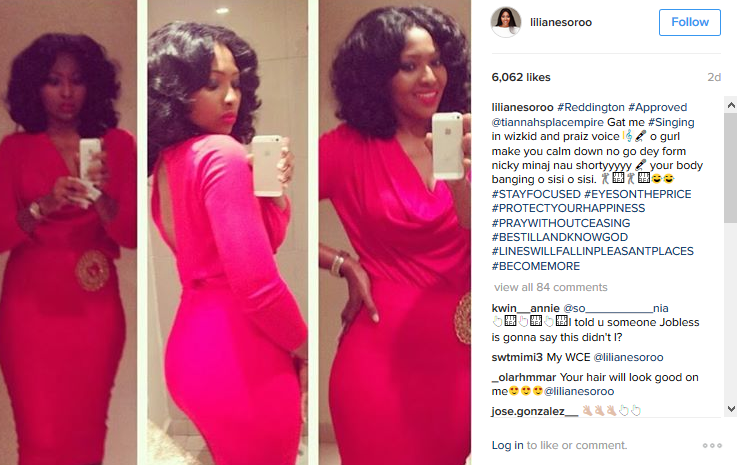Open #PROTECTYOURHAPPINESS hashtag

568,208
